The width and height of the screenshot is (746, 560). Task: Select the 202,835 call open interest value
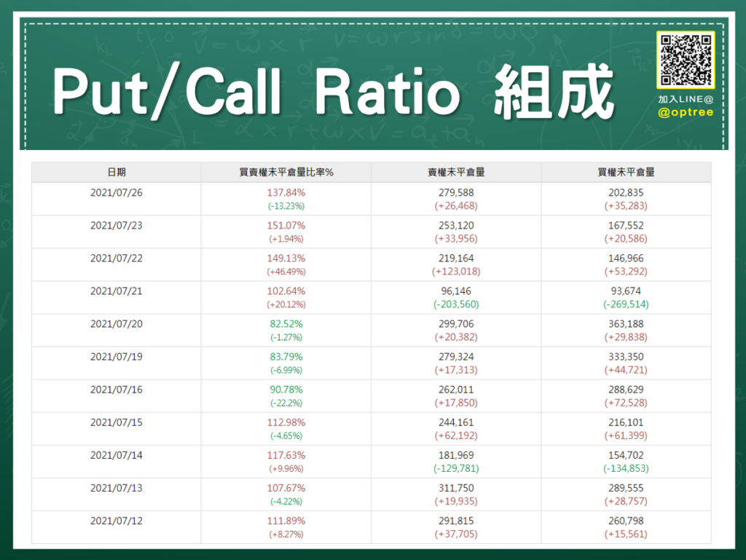coord(625,192)
